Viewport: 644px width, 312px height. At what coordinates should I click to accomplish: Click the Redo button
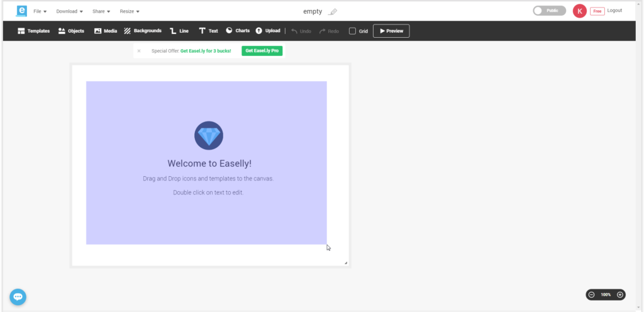329,31
